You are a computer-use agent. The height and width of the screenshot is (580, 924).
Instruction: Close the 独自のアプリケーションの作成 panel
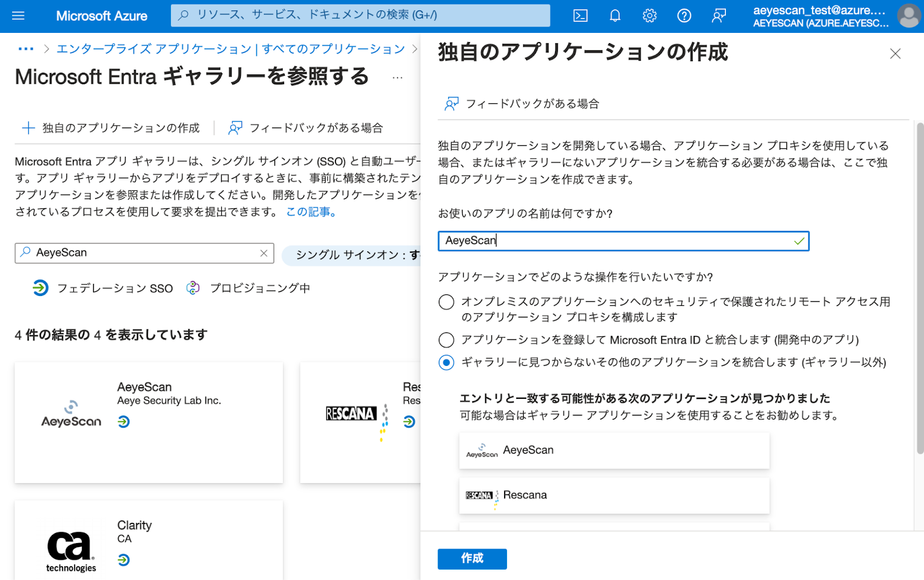pyautogui.click(x=895, y=54)
